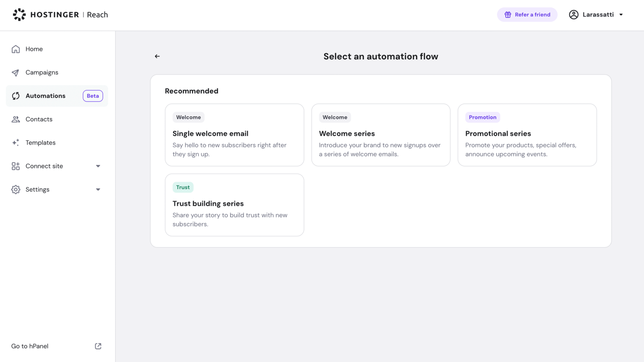Select the Home icon in sidebar
644x362 pixels.
click(x=16, y=49)
